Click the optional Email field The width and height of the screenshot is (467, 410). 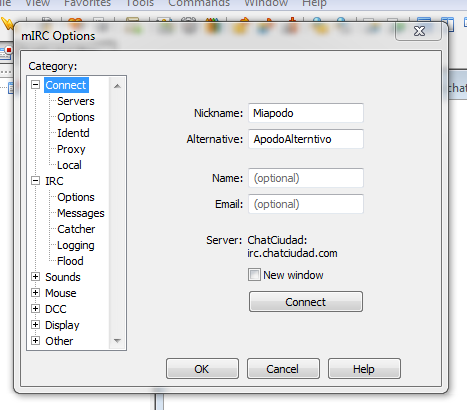click(306, 204)
